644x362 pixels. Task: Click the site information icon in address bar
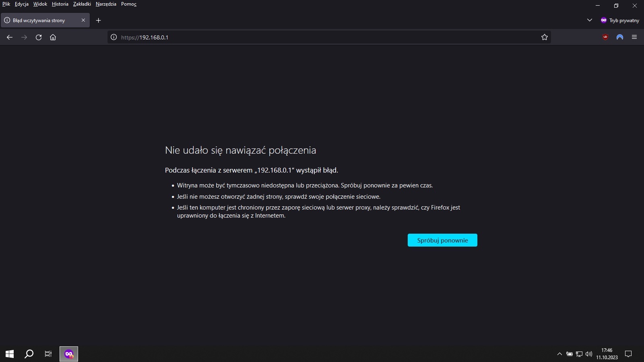(114, 37)
